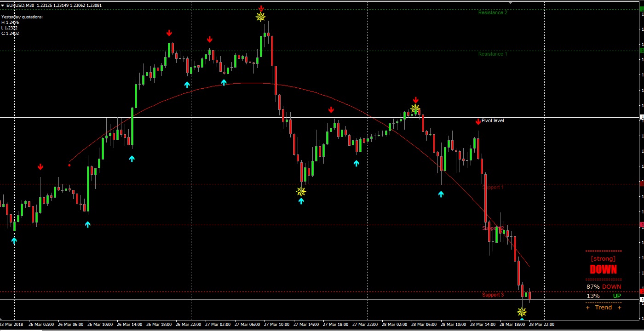Click the red sell arrow above the topmost yellow star
The height and width of the screenshot is (331, 644).
point(261,8)
